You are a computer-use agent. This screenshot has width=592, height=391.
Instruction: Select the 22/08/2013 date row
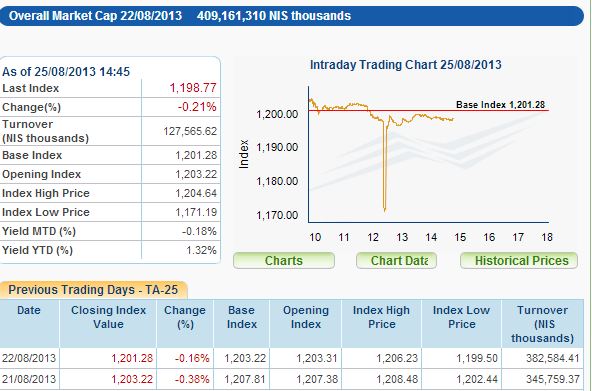292,358
